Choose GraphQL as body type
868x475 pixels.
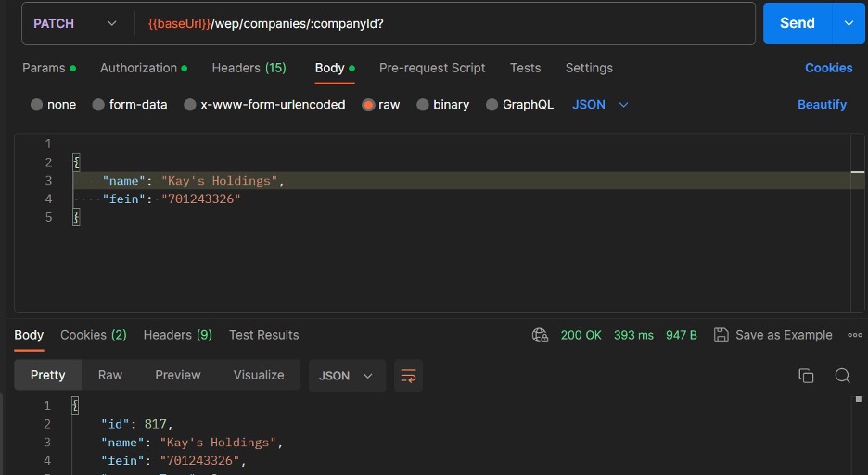[492, 105]
